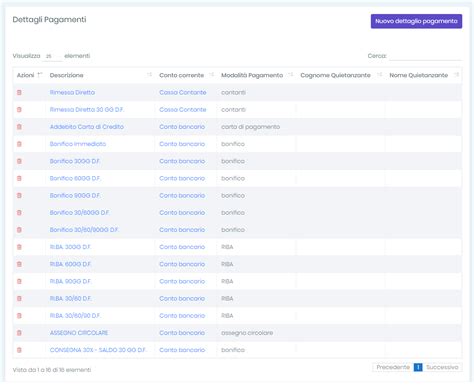Open RI.BA. 30/60/90 D.F. link
Screen dimensions: 474x385
point(75,316)
